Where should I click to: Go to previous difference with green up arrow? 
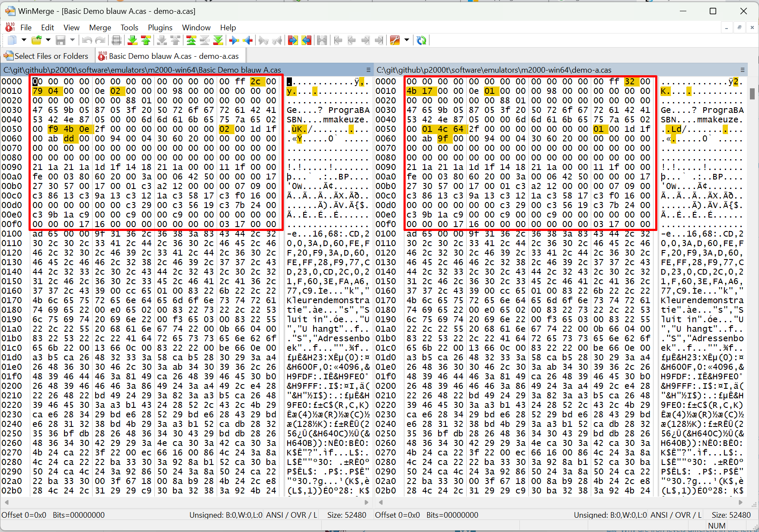click(x=146, y=40)
